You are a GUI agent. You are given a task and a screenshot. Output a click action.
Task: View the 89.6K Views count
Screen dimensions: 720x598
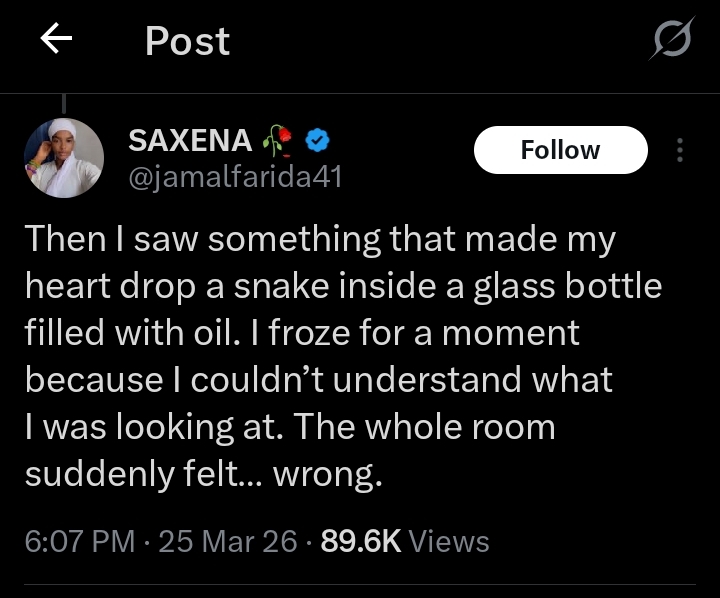coord(360,541)
